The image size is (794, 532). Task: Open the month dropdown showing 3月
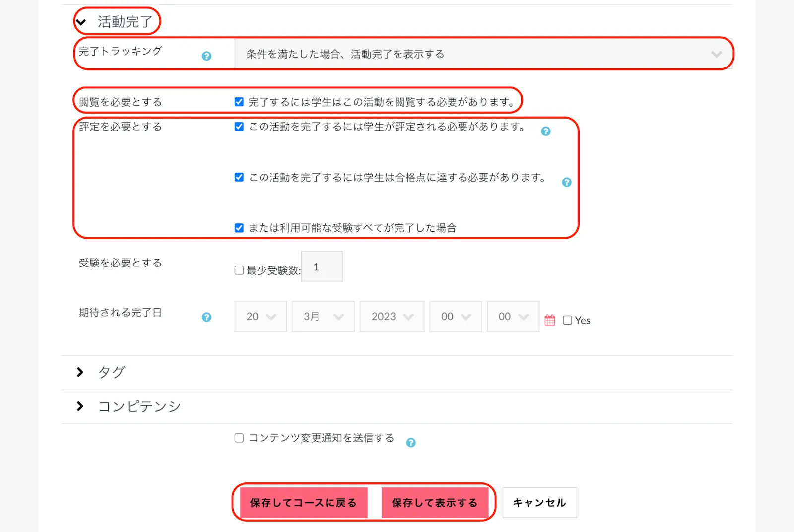pos(323,316)
